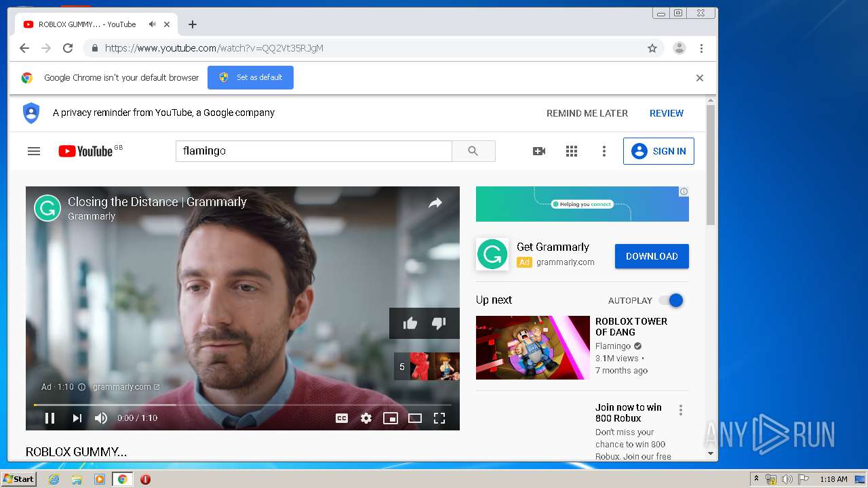The image size is (868, 488).
Task: Open the YouTube guide hamburger menu
Action: coord(34,151)
